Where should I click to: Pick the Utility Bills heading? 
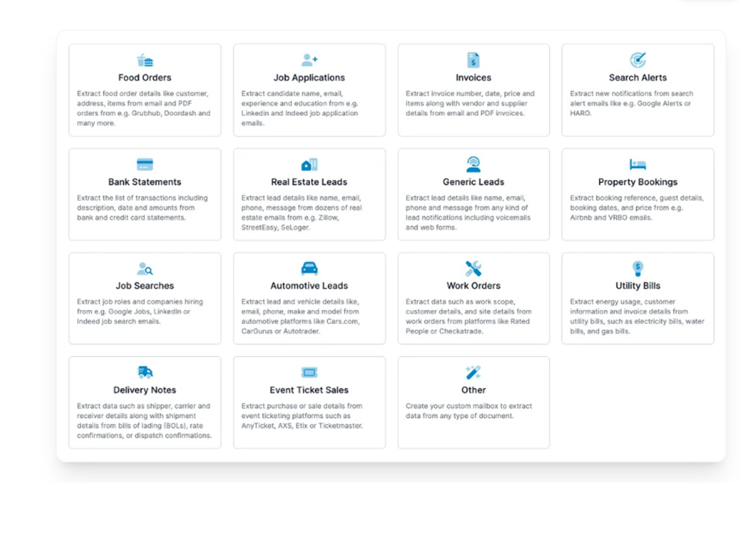click(637, 286)
